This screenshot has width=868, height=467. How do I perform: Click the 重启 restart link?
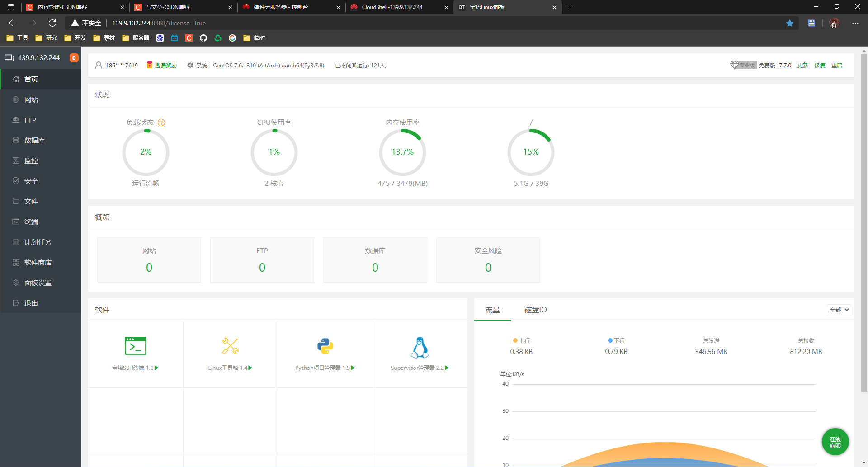[837, 65]
